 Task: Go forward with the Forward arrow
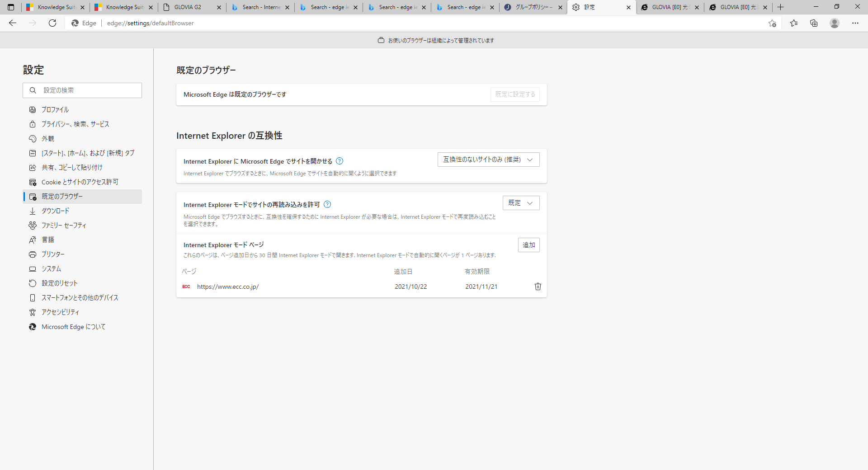[33, 23]
